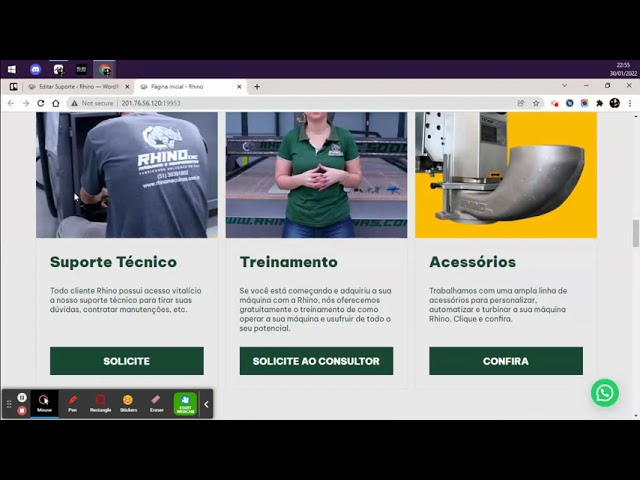This screenshot has width=640, height=480.
Task: Click the Se você está começando paragraph
Action: click(316, 309)
